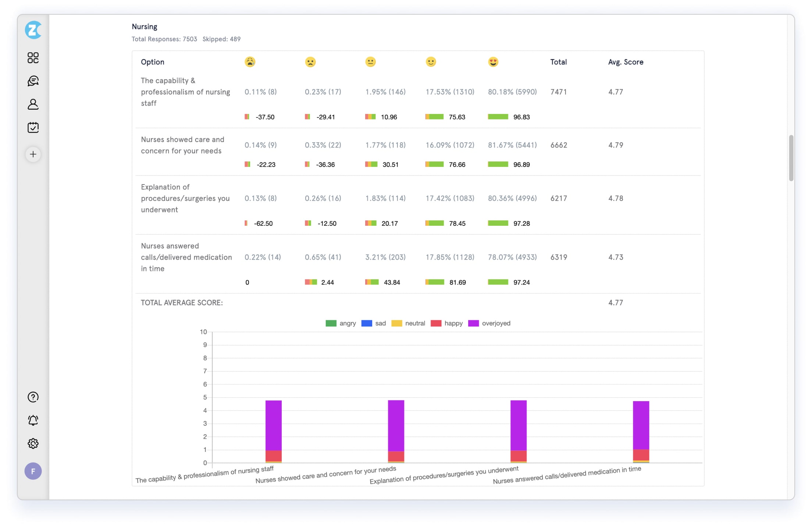Click the 0.33% (22) cell

[x=323, y=145]
